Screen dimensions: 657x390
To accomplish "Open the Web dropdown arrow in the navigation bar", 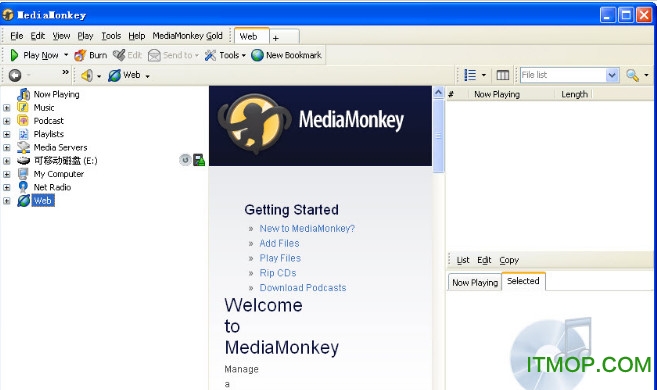I will [147, 76].
